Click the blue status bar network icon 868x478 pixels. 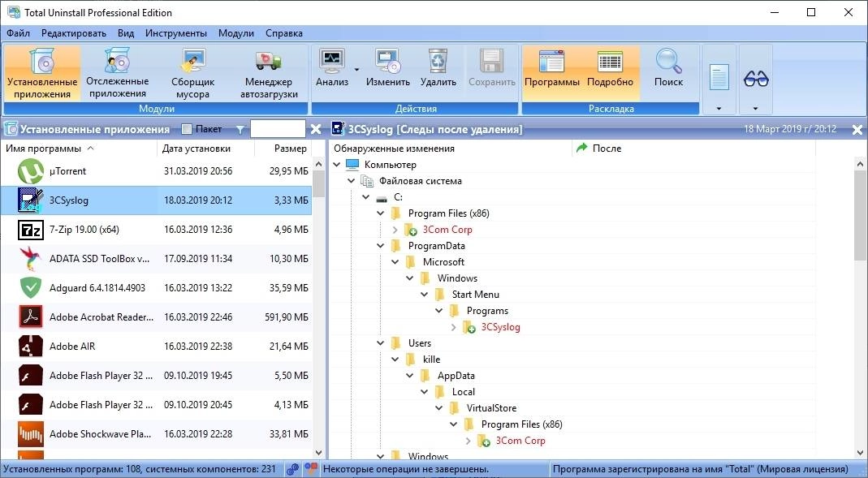293,469
